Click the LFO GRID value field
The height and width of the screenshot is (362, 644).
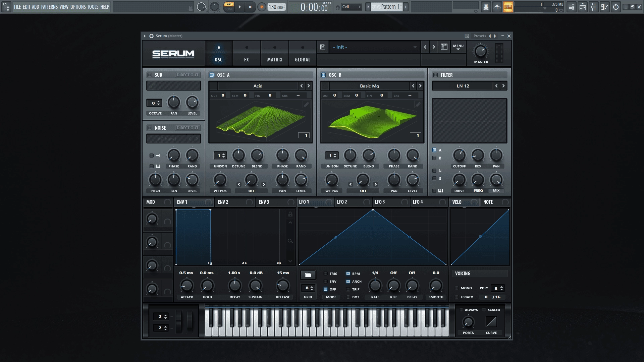[x=308, y=288]
